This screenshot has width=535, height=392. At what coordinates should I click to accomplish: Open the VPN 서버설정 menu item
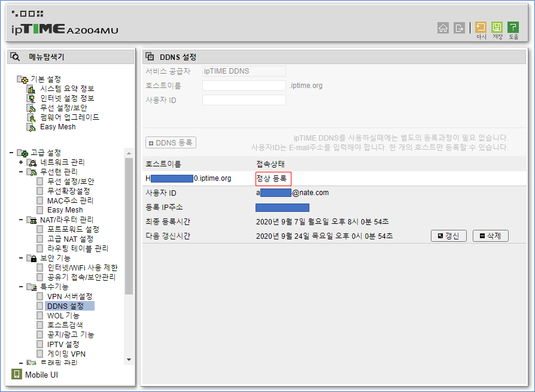tap(69, 296)
